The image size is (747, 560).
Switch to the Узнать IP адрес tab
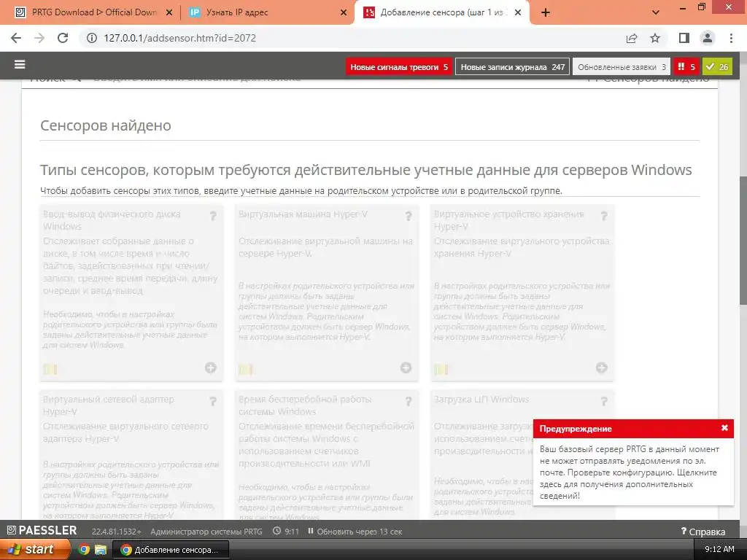coord(267,12)
